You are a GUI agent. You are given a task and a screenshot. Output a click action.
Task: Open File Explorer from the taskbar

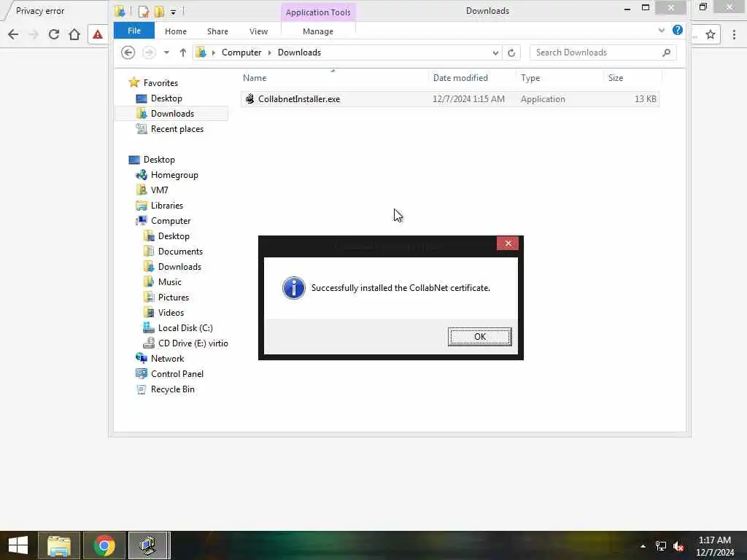point(58,545)
